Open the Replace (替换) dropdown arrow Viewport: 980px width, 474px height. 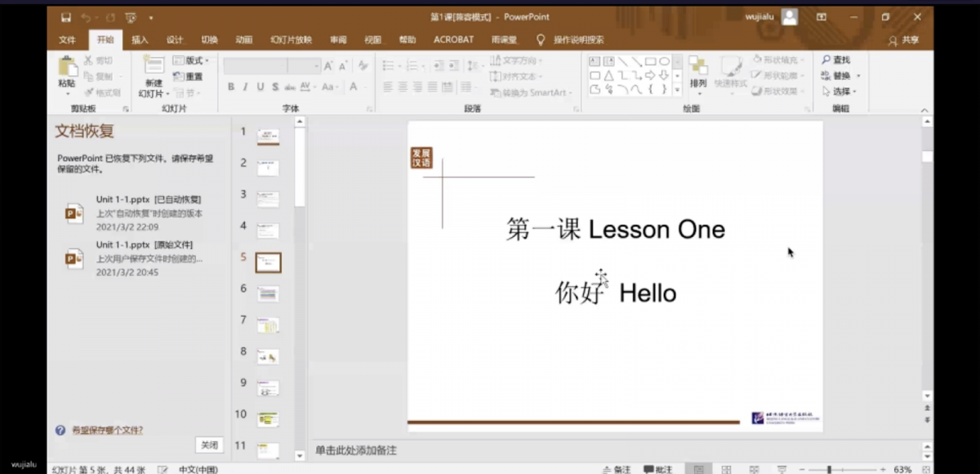858,76
